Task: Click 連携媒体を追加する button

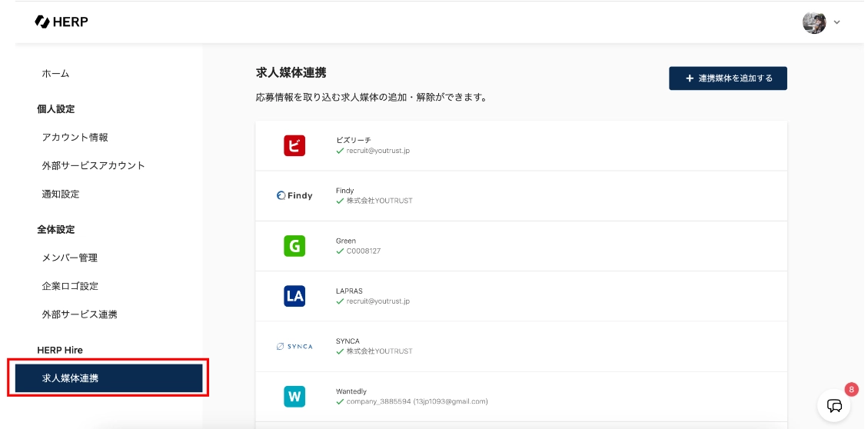Action: (x=728, y=78)
